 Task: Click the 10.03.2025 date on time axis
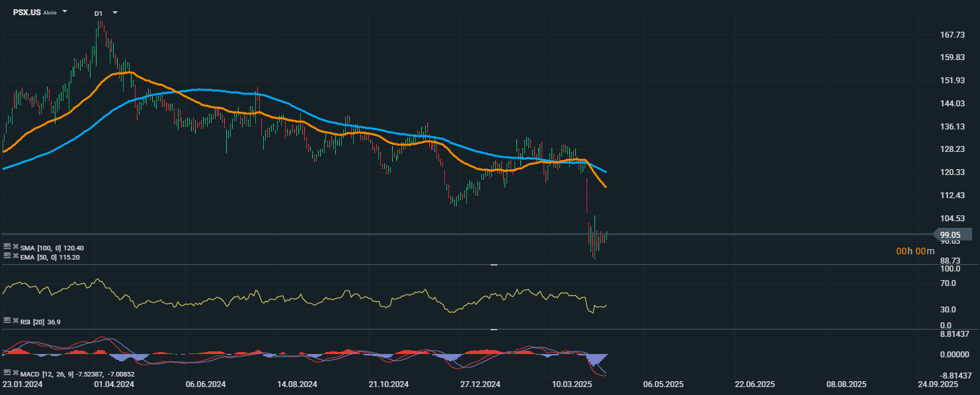(x=572, y=384)
